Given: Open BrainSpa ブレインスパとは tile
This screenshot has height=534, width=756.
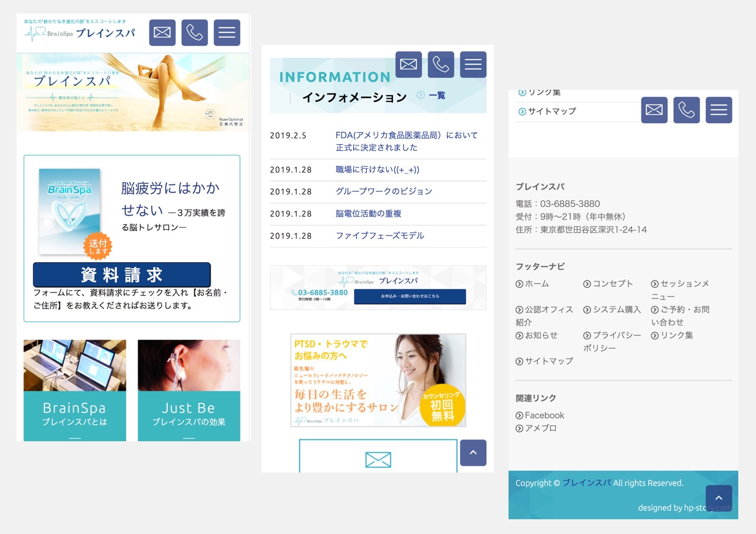Looking at the screenshot, I should click(74, 390).
